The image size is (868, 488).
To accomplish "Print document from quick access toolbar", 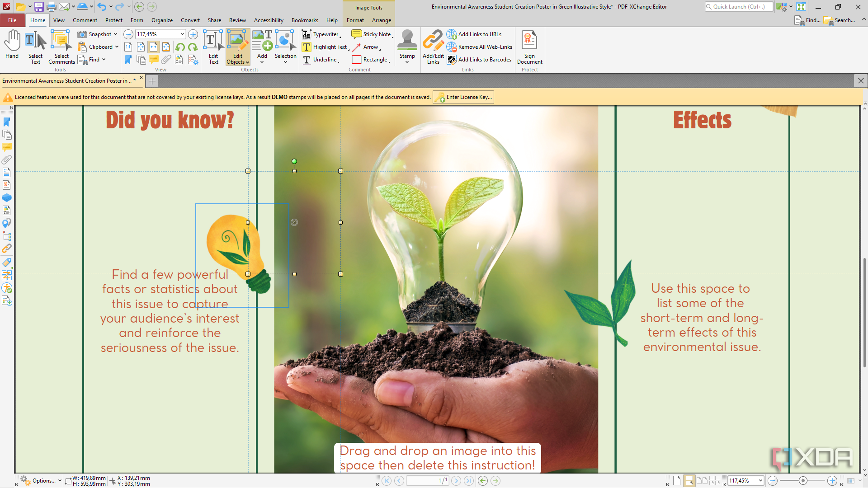I will coord(52,7).
